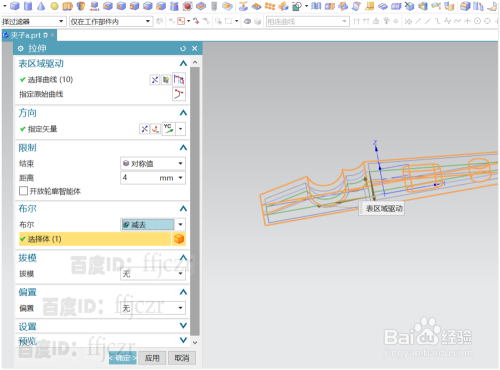
Task: Select the Sphere primitive tool
Action: [x=54, y=6]
